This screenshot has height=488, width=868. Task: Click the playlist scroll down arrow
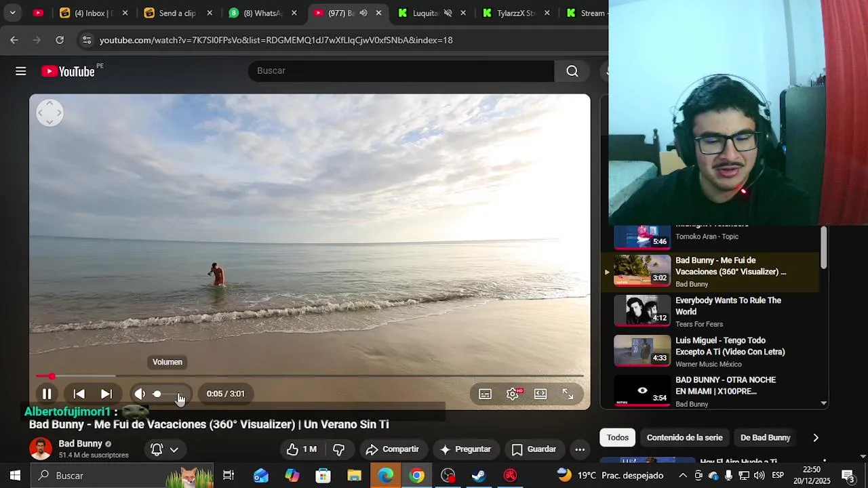[824, 403]
